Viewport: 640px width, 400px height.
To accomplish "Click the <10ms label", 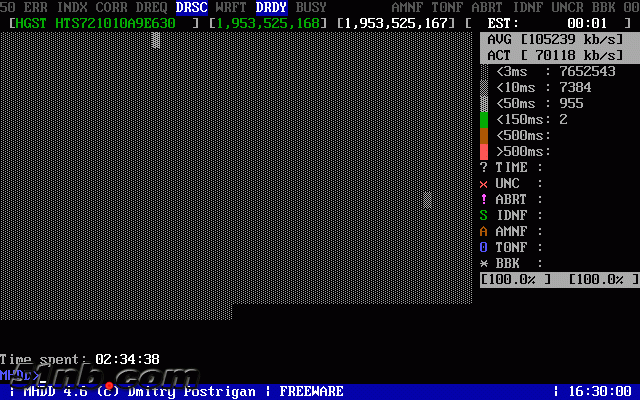I will click(516, 88).
